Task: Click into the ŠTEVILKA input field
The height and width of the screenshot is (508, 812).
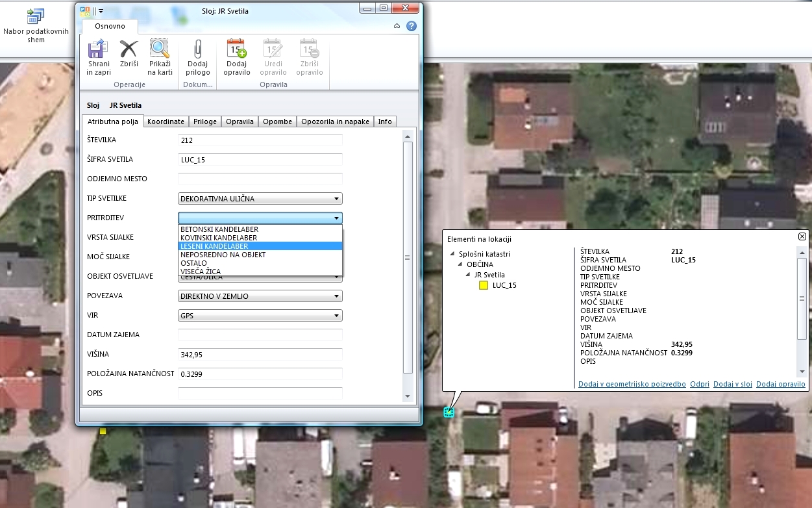Action: (x=260, y=140)
